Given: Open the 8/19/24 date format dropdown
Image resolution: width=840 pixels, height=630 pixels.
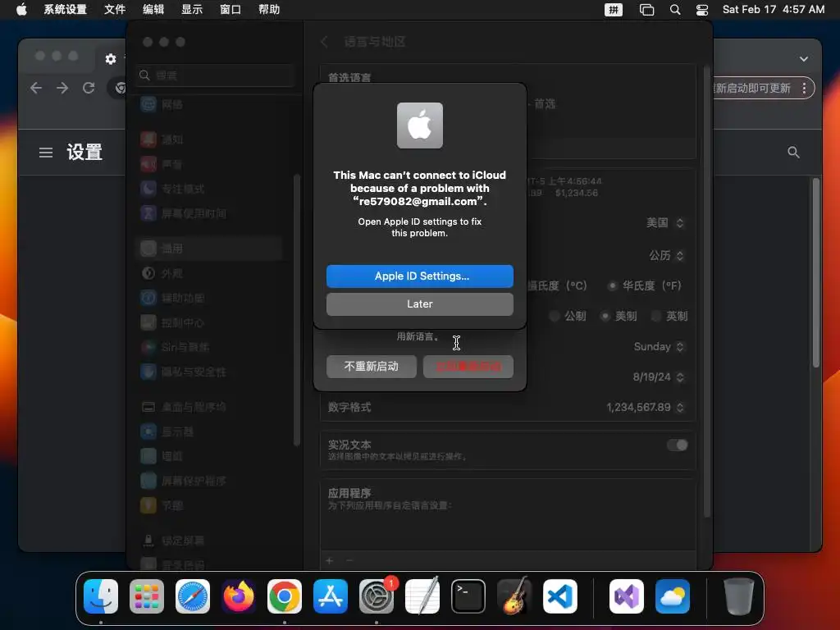Looking at the screenshot, I should point(659,377).
